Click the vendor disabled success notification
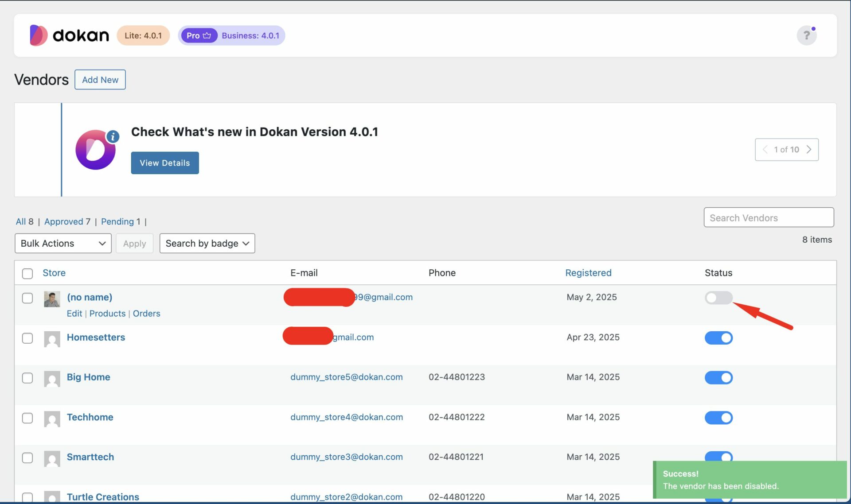 (x=750, y=480)
